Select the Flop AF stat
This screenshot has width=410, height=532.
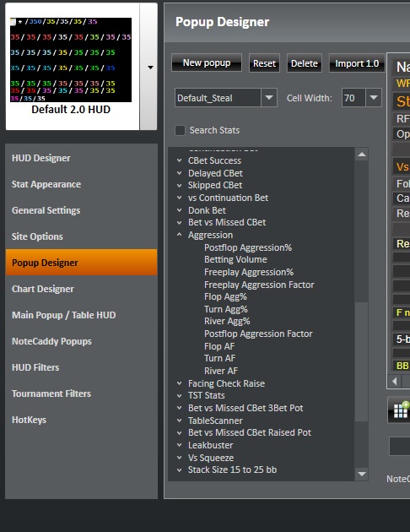tap(219, 346)
